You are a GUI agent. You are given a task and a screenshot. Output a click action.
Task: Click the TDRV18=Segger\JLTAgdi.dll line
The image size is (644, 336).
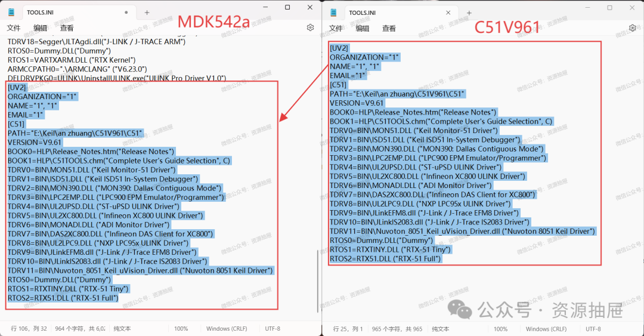(97, 42)
